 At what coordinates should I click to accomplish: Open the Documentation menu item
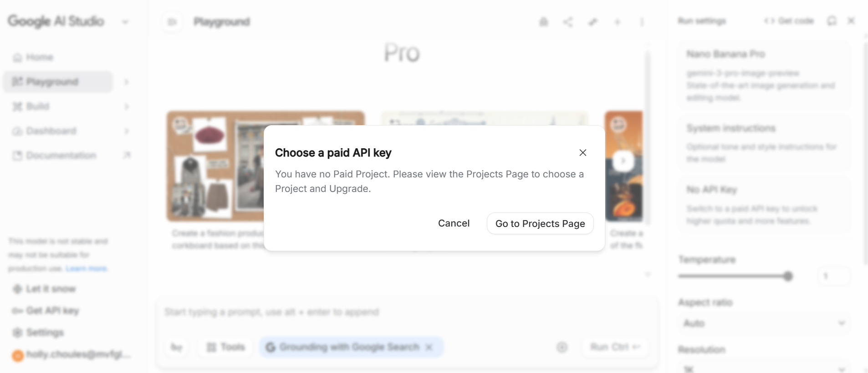61,155
